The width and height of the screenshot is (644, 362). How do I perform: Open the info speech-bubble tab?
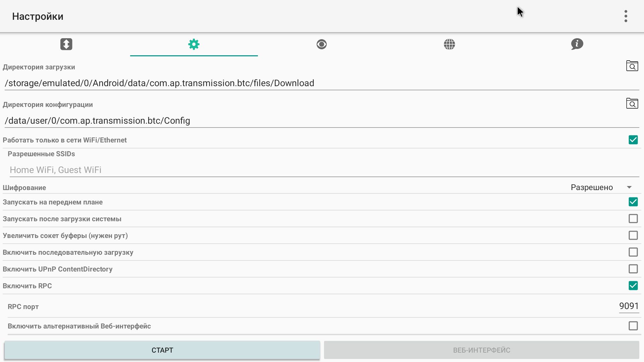coord(577,44)
